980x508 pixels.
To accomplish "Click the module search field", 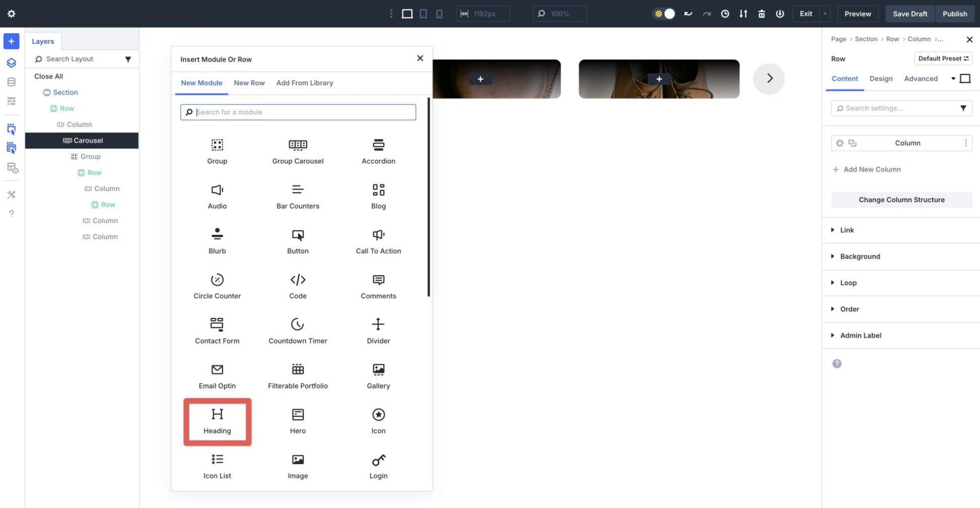I will pos(298,112).
